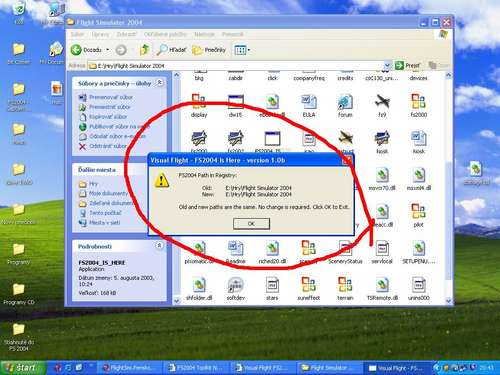This screenshot has width=500, height=375.
Task: Click the file list vertical scrollbar
Action: point(449,188)
